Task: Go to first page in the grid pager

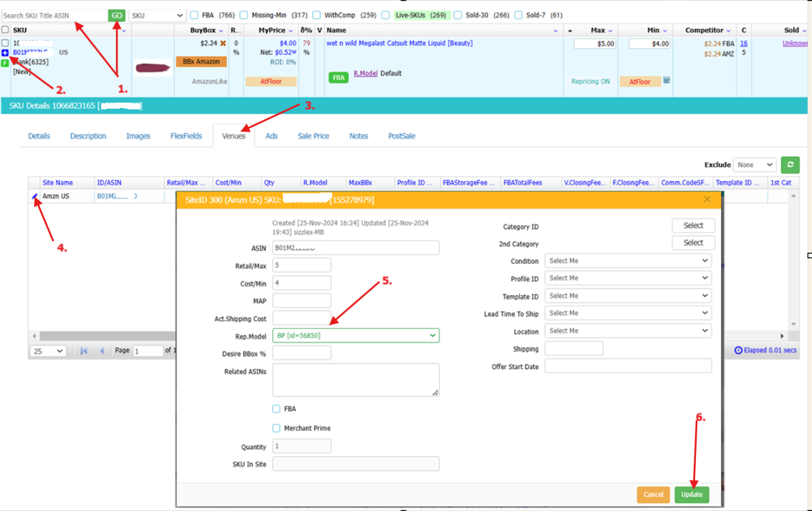Action: 84,351
